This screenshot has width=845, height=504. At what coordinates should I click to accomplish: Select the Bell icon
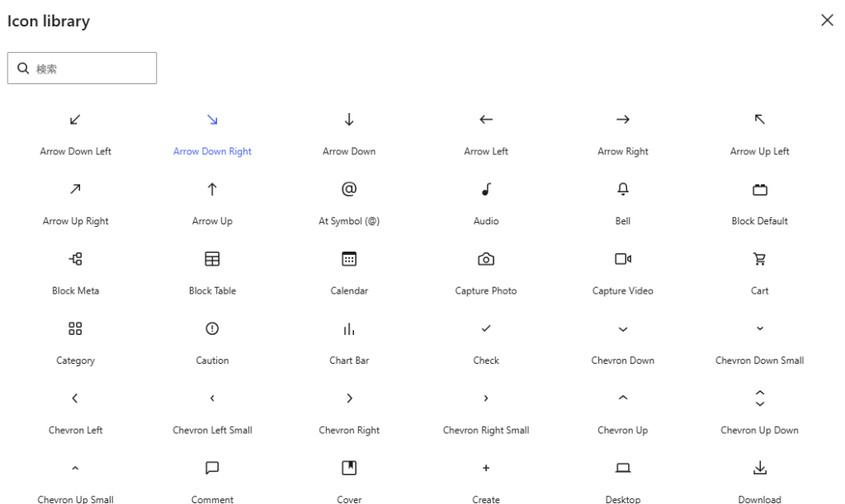(x=623, y=190)
